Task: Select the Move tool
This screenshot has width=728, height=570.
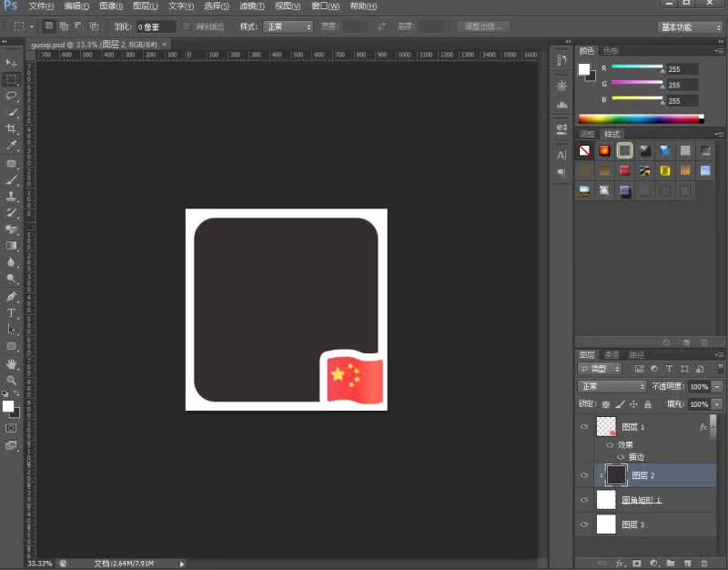Action: click(x=12, y=62)
